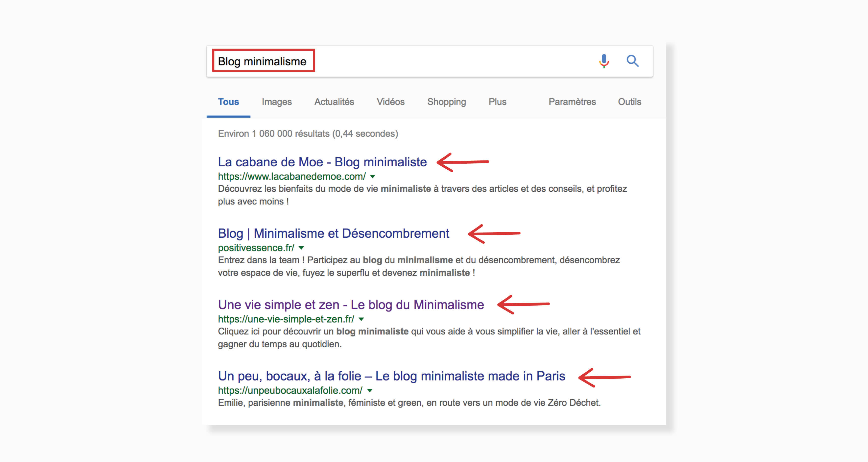Viewport: 868px width, 462px height.
Task: Click the search field containing Blog minimalisme
Action: tap(430, 61)
